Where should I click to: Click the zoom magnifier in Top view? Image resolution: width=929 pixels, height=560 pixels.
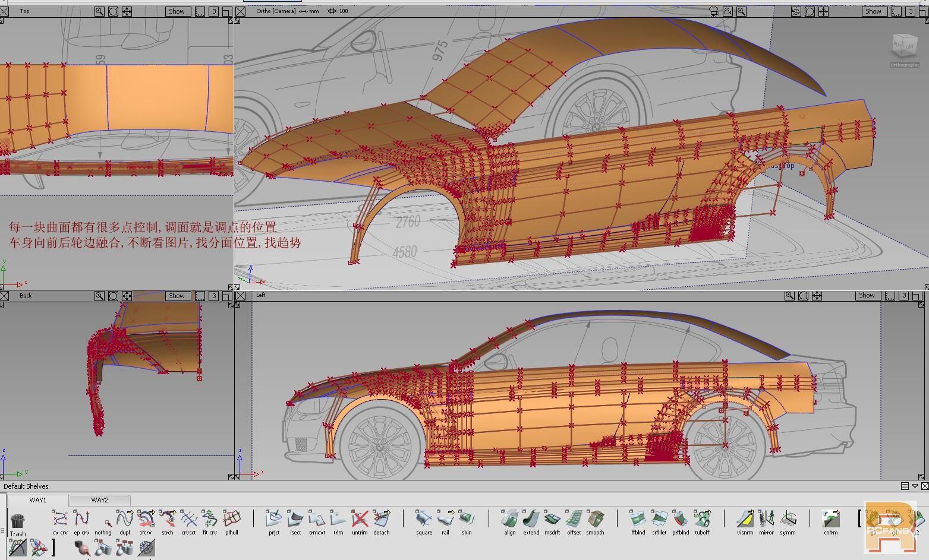tap(99, 11)
